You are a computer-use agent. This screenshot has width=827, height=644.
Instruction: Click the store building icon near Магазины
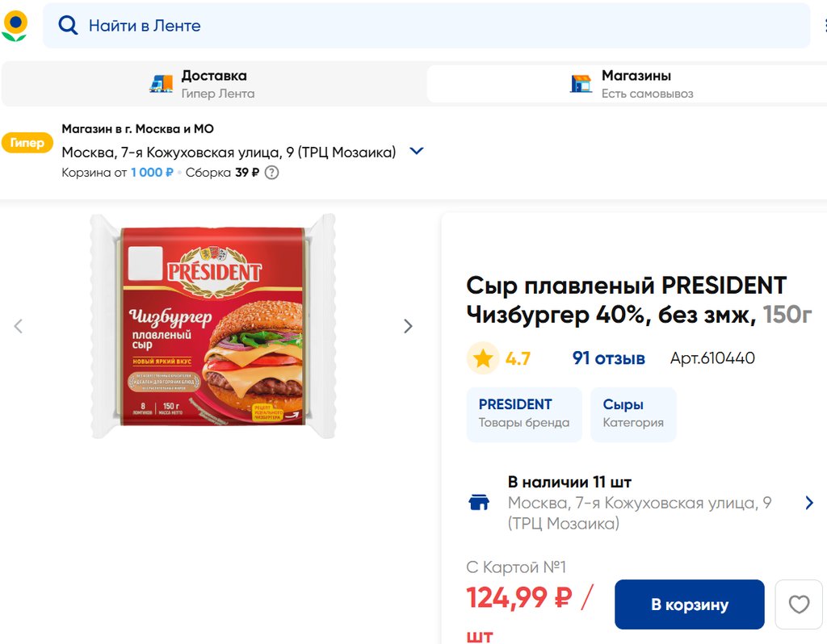(581, 83)
